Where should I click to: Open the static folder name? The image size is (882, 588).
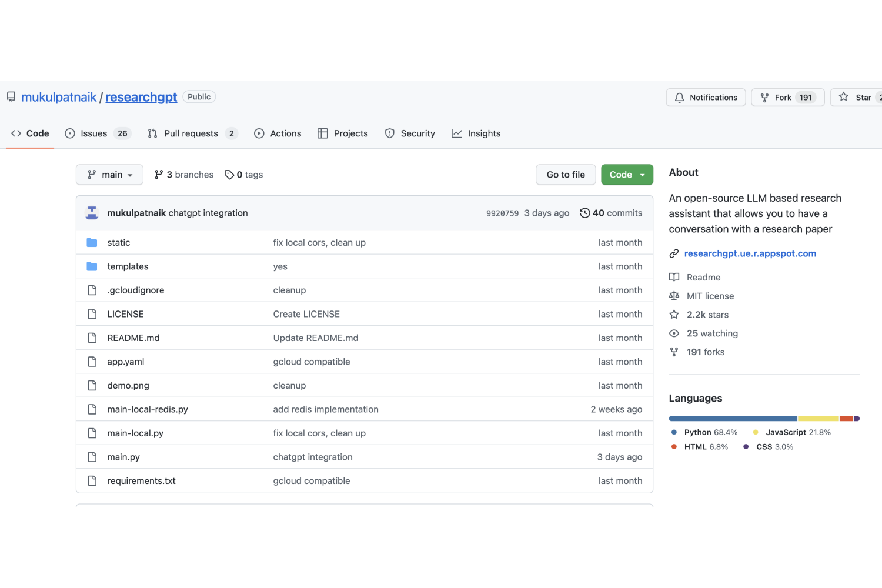click(x=119, y=242)
